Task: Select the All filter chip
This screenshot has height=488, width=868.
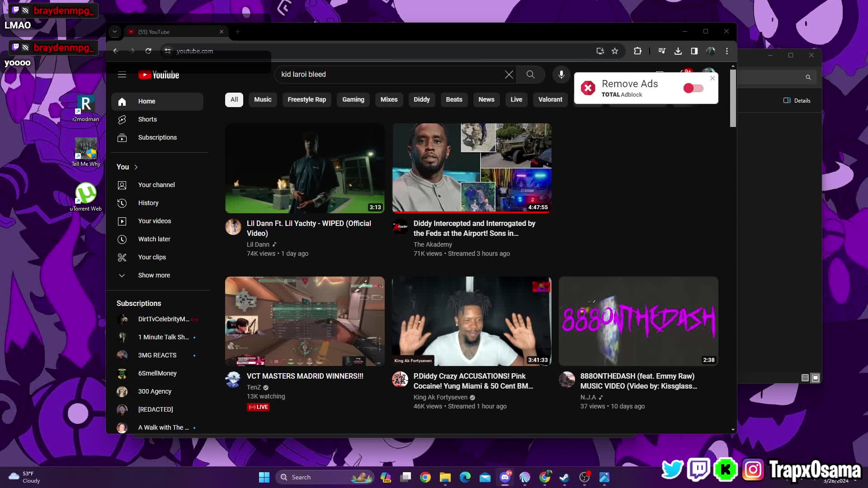Action: 234,100
